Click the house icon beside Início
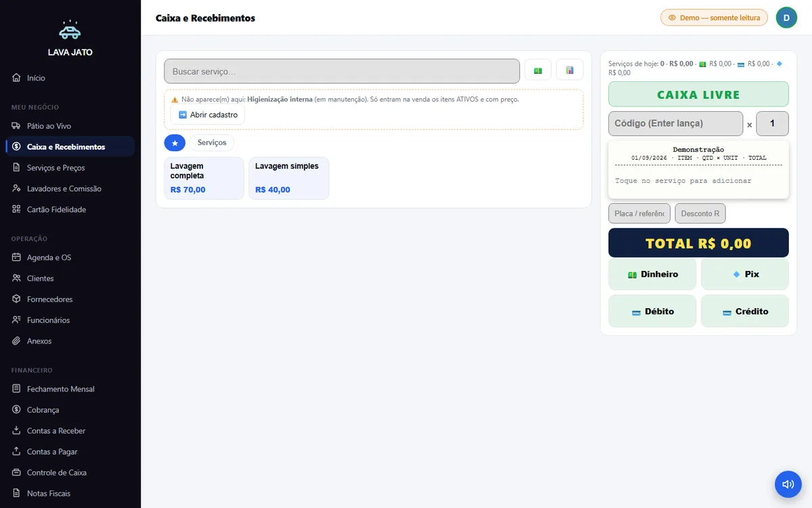 16,78
